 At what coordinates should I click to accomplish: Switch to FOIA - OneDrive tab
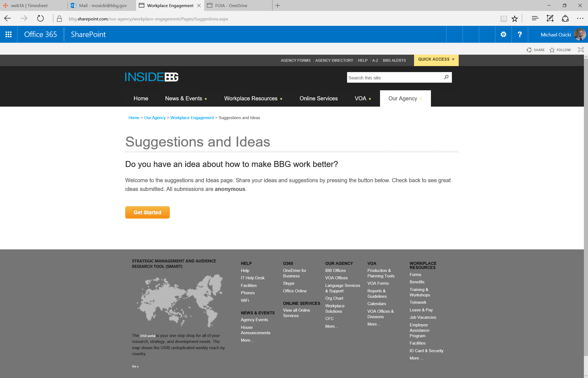[x=238, y=5]
